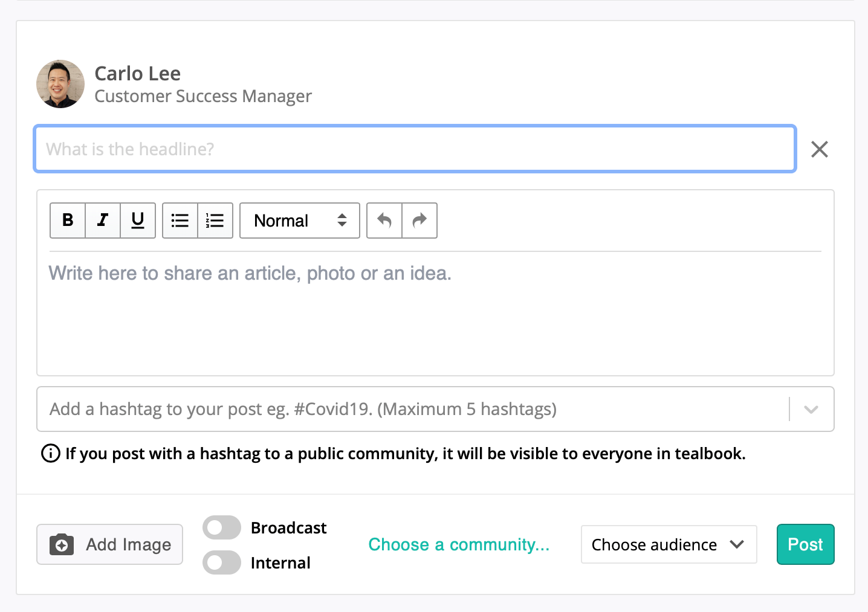Redo the last edit
The height and width of the screenshot is (612, 868).
(x=419, y=221)
